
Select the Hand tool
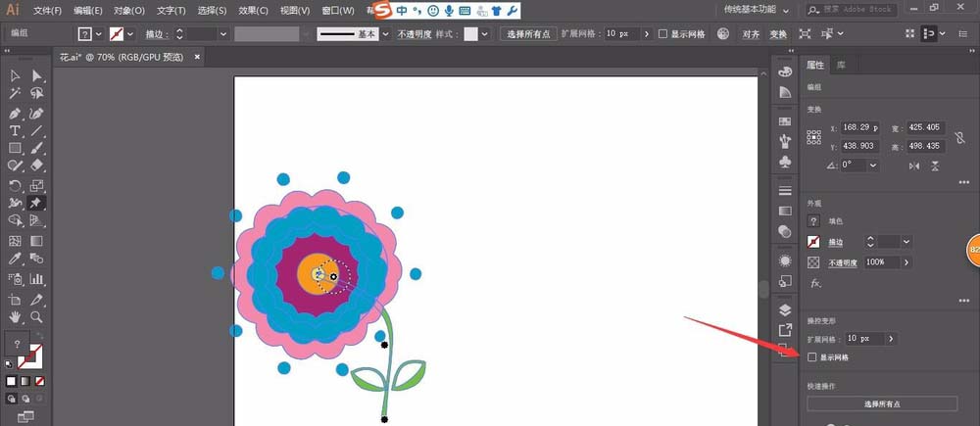point(15,316)
